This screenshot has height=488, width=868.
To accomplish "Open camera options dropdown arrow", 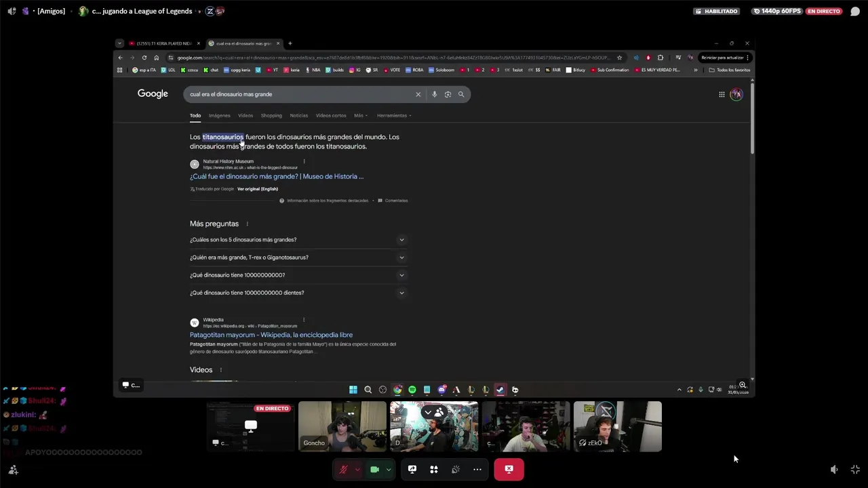I will [389, 469].
